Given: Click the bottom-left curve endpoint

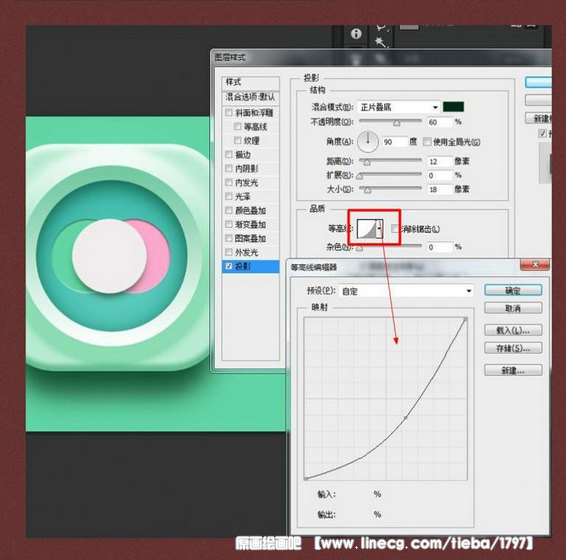Looking at the screenshot, I should coord(306,478).
